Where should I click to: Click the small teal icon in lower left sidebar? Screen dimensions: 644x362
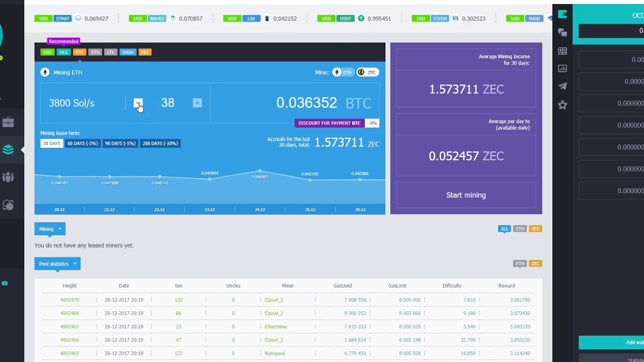point(5,283)
